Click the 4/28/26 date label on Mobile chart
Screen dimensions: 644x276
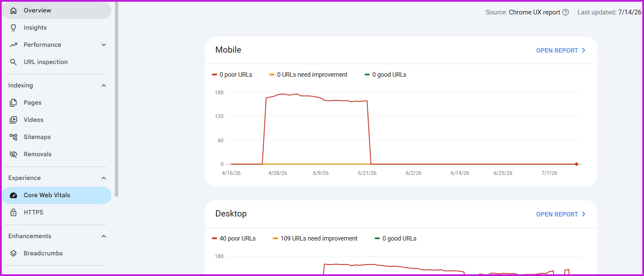(278, 173)
